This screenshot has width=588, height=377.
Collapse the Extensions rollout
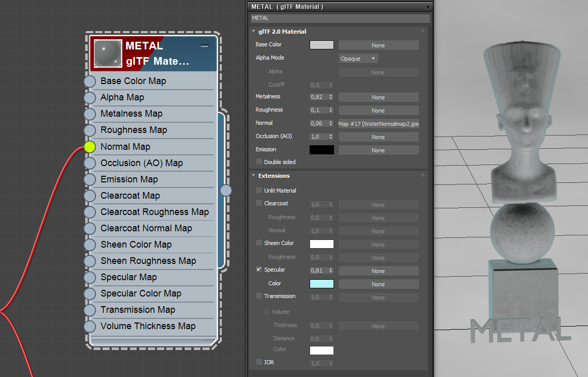(x=254, y=175)
